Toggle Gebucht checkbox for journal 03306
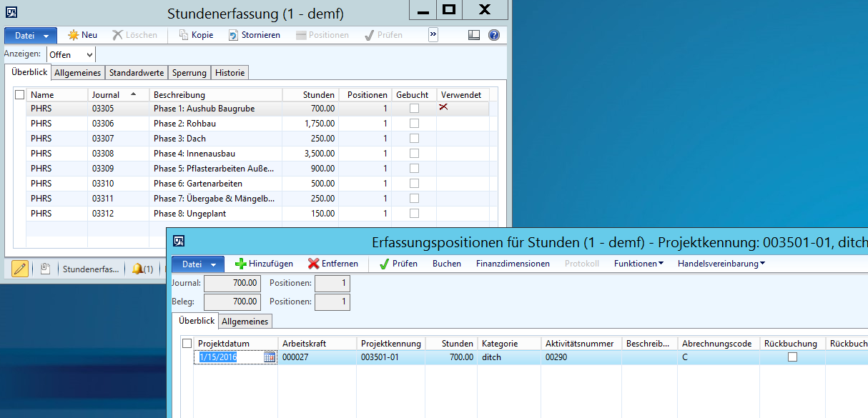The height and width of the screenshot is (418, 868). click(x=414, y=124)
